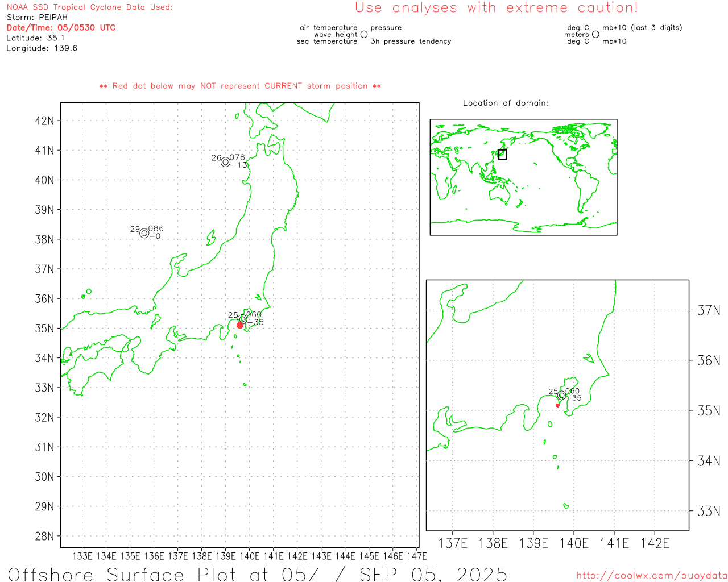Click the 133E longitude label
This screenshot has width=728, height=582.
[x=82, y=556]
